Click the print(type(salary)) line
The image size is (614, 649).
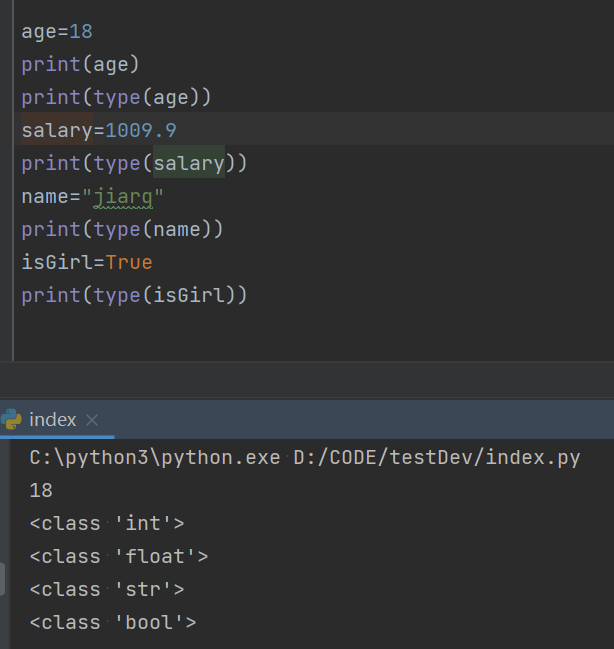(x=134, y=163)
